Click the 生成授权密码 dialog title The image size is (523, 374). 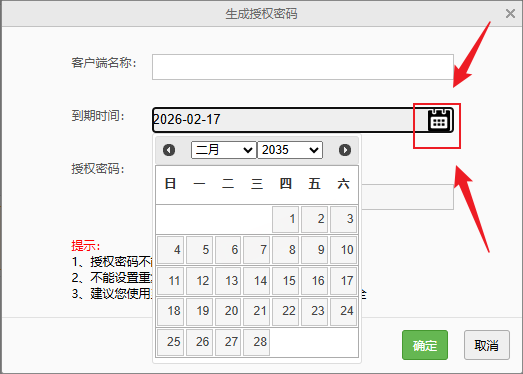261,14
